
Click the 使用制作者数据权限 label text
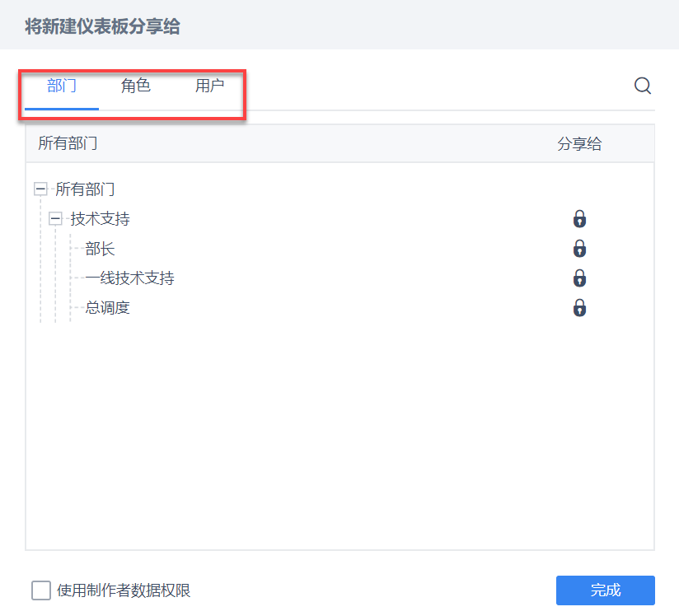coord(124,590)
